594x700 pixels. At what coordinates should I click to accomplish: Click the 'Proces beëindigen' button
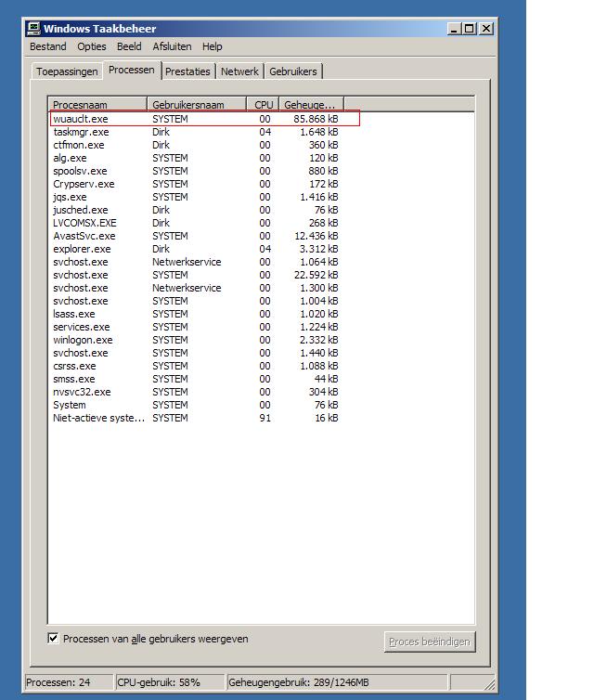coord(430,642)
